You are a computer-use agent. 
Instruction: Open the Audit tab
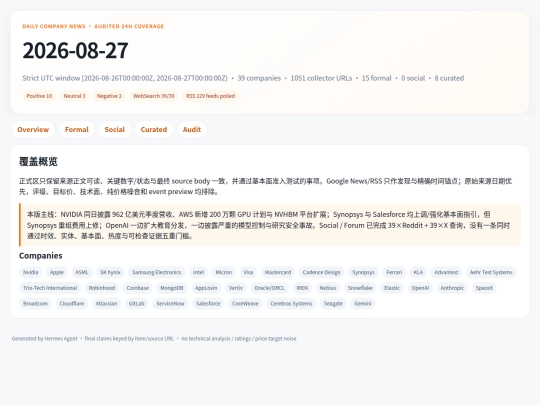pyautogui.click(x=192, y=129)
